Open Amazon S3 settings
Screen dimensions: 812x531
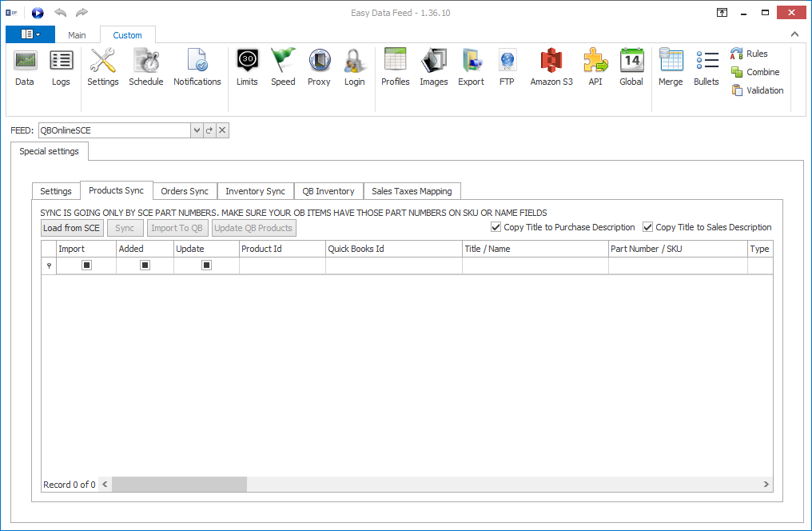[551, 68]
